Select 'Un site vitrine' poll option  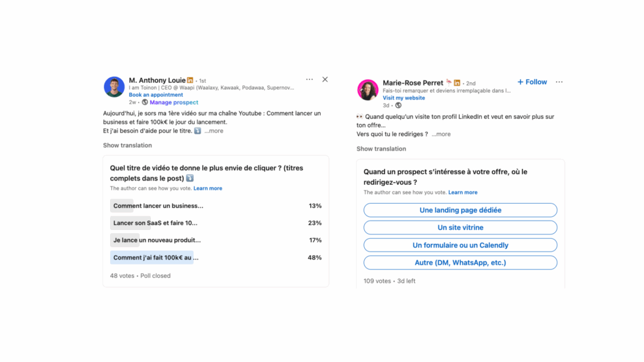click(460, 228)
